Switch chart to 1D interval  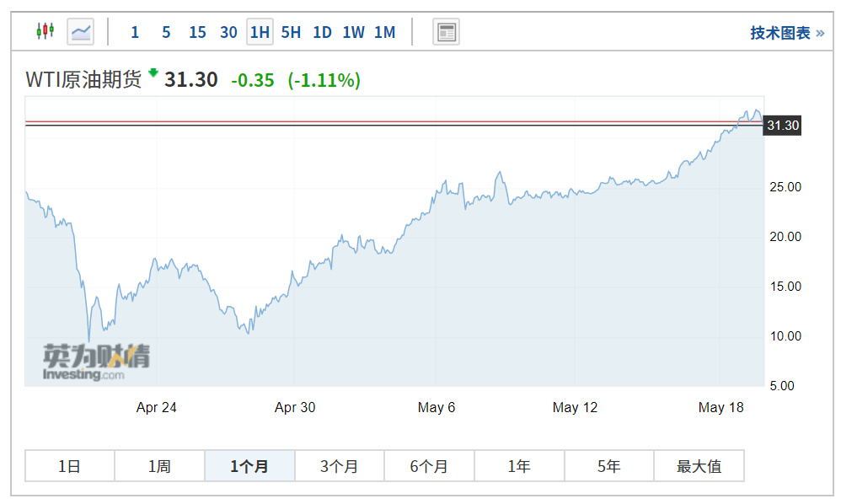point(322,33)
